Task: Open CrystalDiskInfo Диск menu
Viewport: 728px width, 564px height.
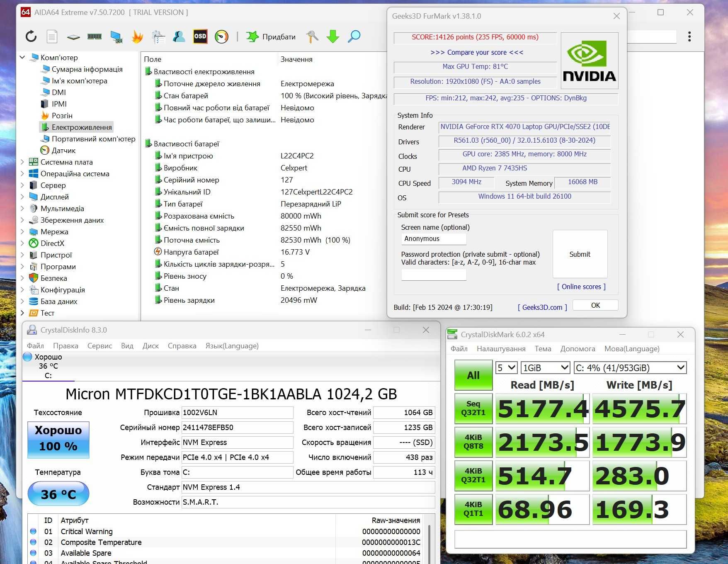Action: [x=150, y=346]
